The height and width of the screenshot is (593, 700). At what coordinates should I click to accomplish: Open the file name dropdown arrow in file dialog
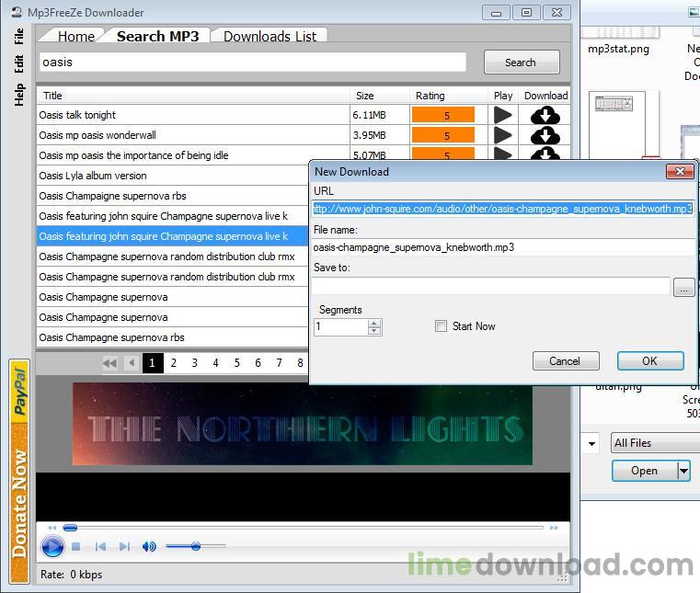click(x=591, y=443)
